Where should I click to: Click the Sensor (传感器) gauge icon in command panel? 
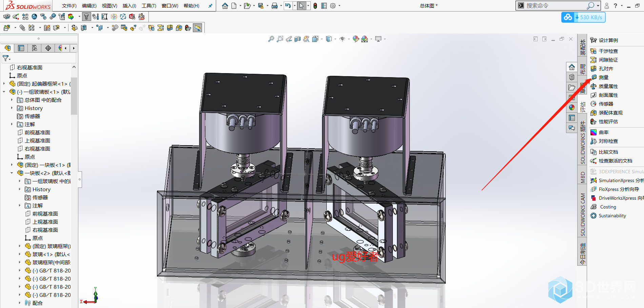click(593, 104)
